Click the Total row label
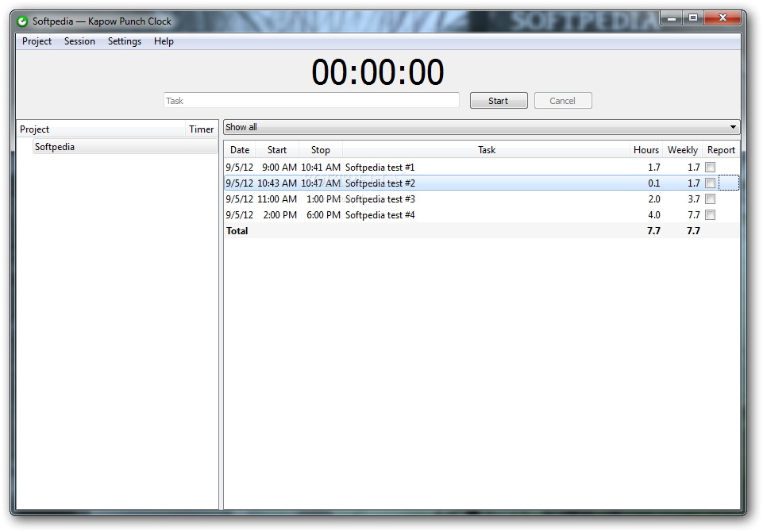This screenshot has height=532, width=763. 237,231
